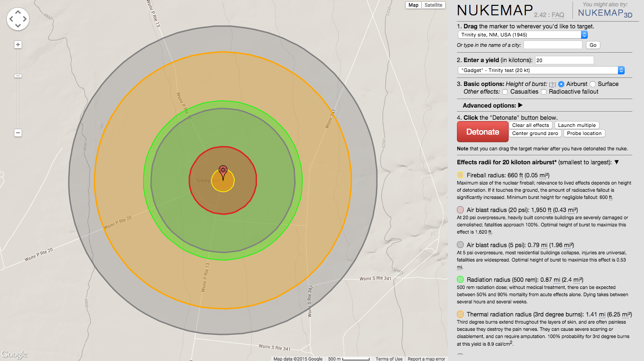
Task: Click the gray 5 psi air blast legend circle
Action: [x=460, y=245]
